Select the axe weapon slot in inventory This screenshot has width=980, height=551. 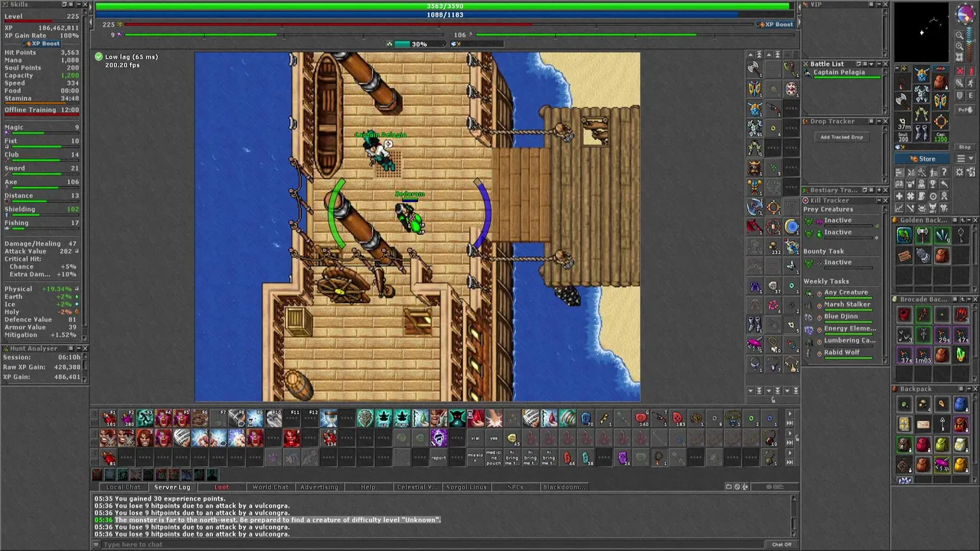tap(903, 99)
